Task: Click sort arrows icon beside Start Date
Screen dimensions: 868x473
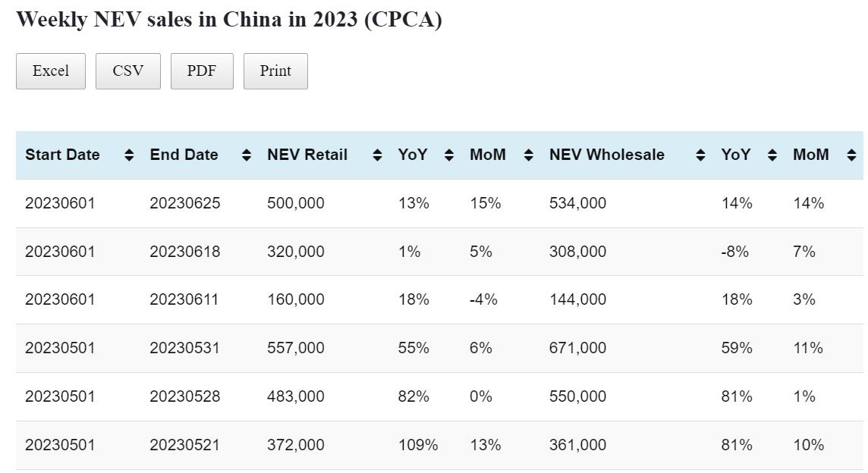Action: 129,155
